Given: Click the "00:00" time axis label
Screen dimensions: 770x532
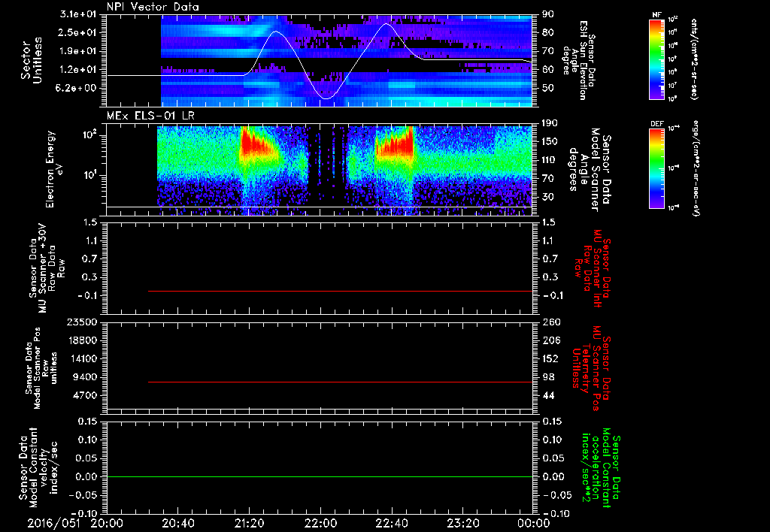Looking at the screenshot, I should [x=534, y=523].
